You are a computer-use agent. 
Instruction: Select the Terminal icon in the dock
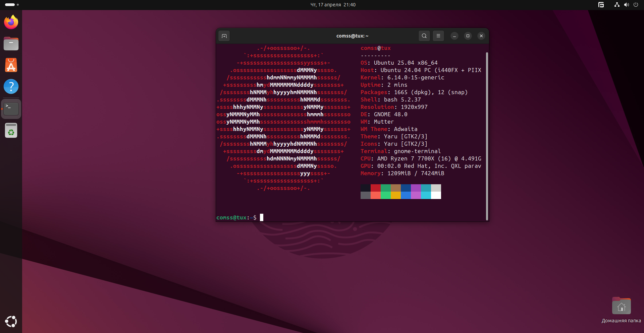11,109
